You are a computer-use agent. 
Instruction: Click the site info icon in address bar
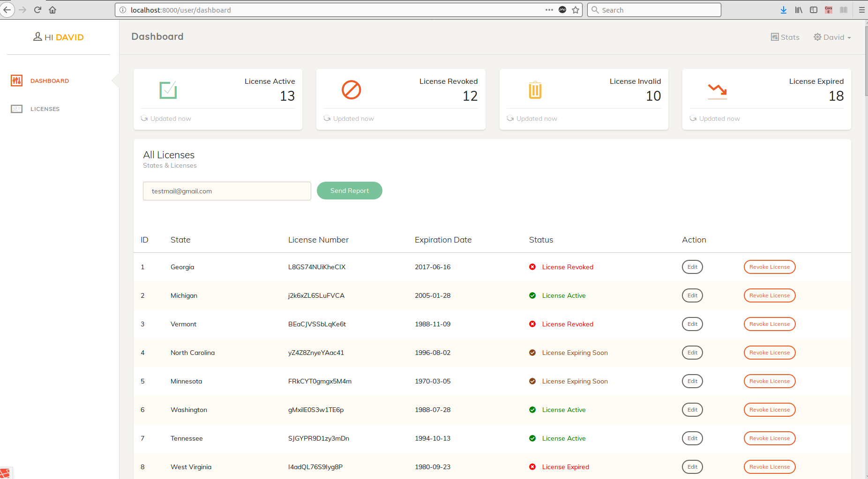[x=123, y=10]
